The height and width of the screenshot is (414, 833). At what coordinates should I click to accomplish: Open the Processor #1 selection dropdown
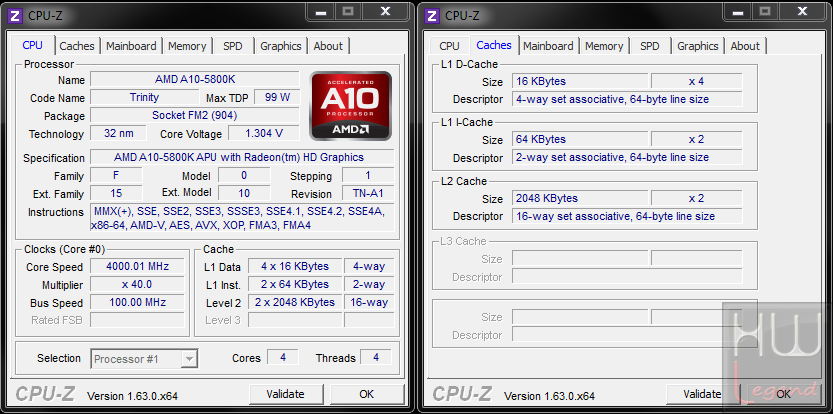[x=144, y=359]
